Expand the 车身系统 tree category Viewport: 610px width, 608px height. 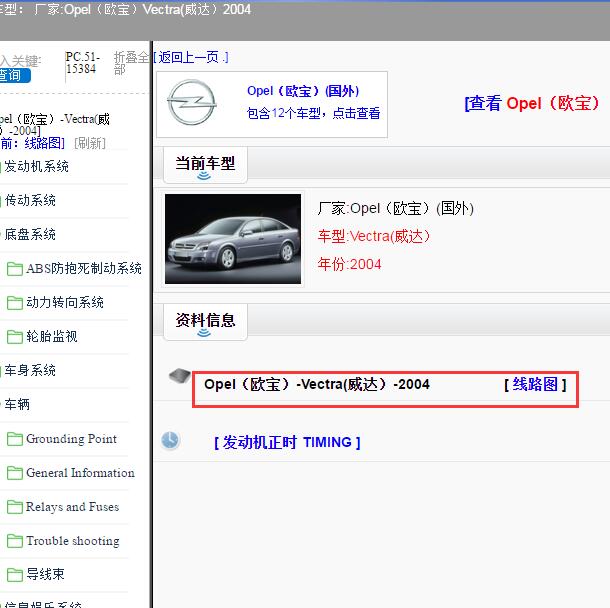tap(30, 370)
